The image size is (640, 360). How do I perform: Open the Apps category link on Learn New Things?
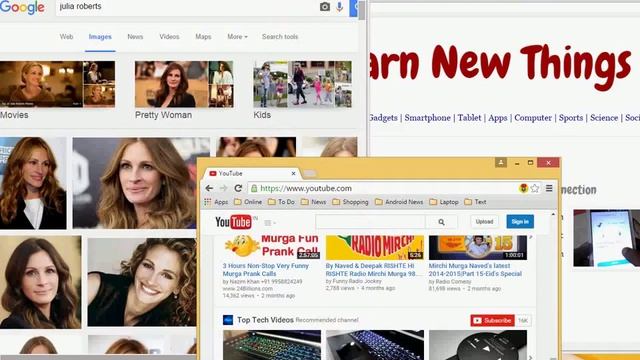(498, 118)
